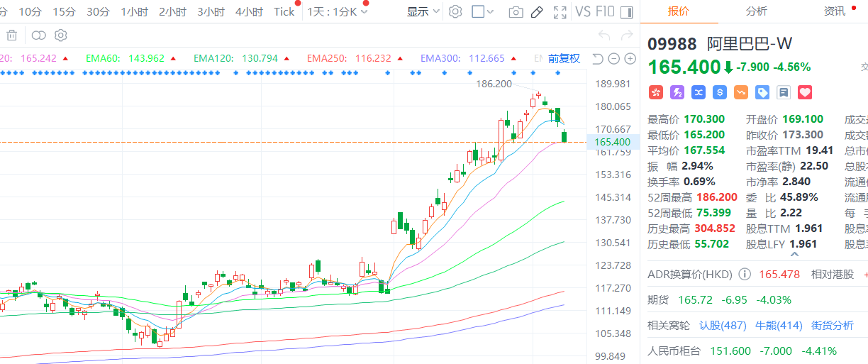Click the 前复权 adjustment button
This screenshot has width=868, height=364.
564,59
